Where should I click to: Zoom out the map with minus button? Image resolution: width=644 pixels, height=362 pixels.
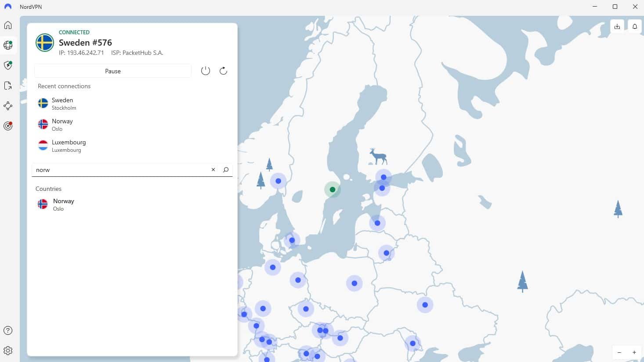(x=619, y=352)
